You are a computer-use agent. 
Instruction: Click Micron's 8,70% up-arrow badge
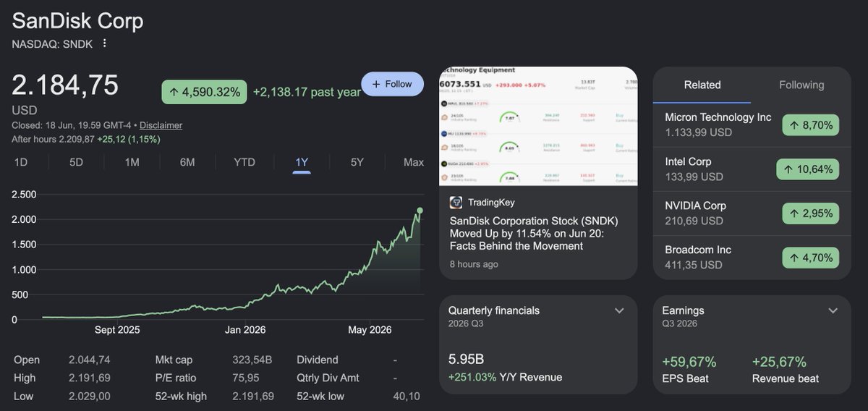coord(811,125)
